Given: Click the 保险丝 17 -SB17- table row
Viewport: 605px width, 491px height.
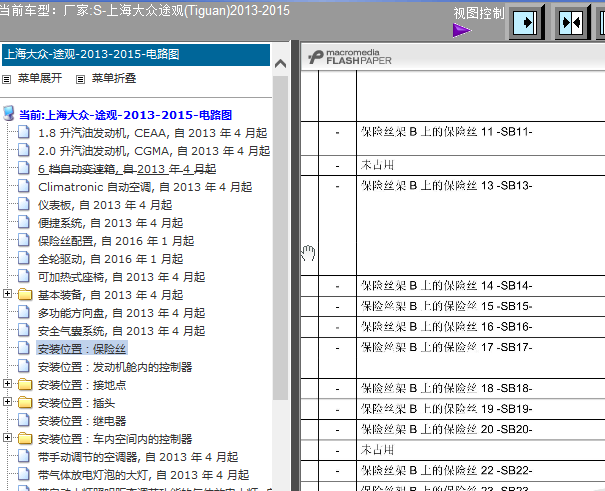Looking at the screenshot, I should coord(453,358).
